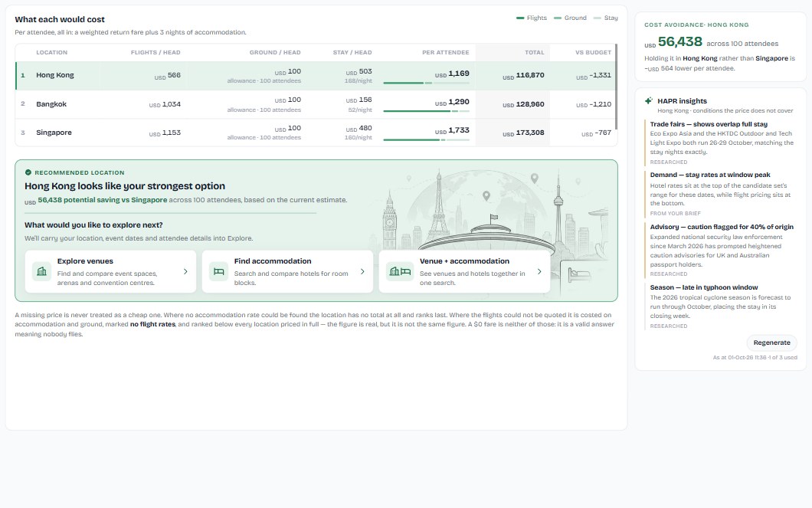Select the Singapore row location name
Image resolution: width=812 pixels, height=508 pixels.
pos(54,133)
